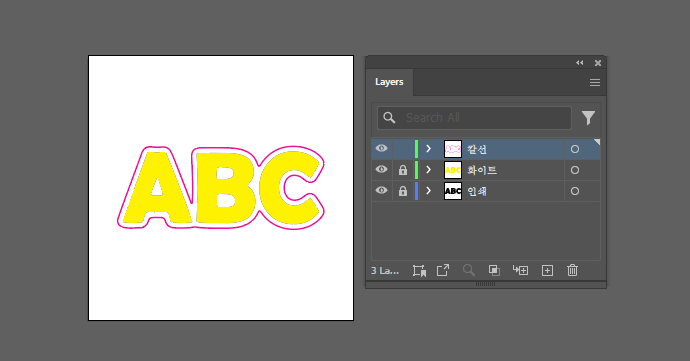Collapse the panel with double-arrow icon
690x361 pixels.
[x=580, y=63]
